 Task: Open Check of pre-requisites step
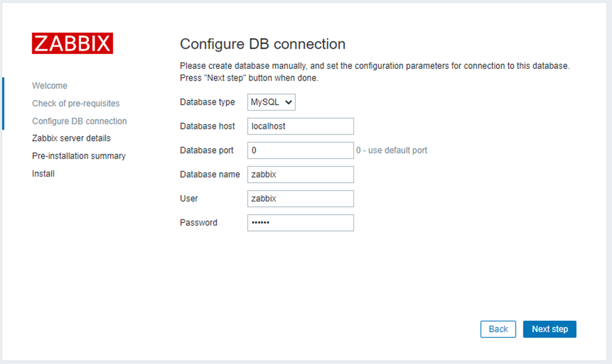[x=76, y=103]
